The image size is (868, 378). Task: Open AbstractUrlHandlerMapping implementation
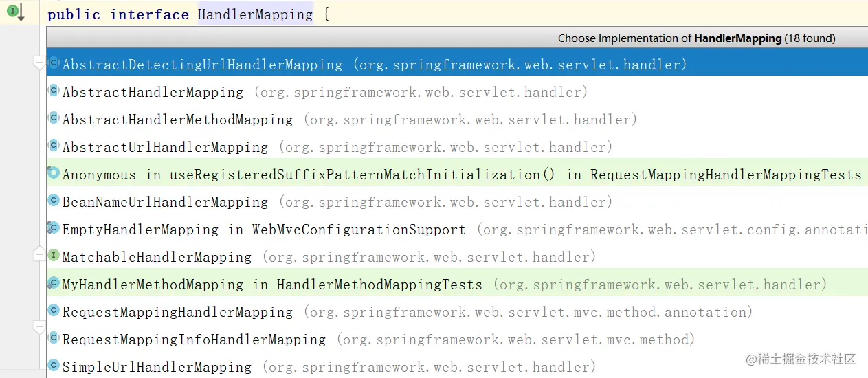(x=457, y=147)
